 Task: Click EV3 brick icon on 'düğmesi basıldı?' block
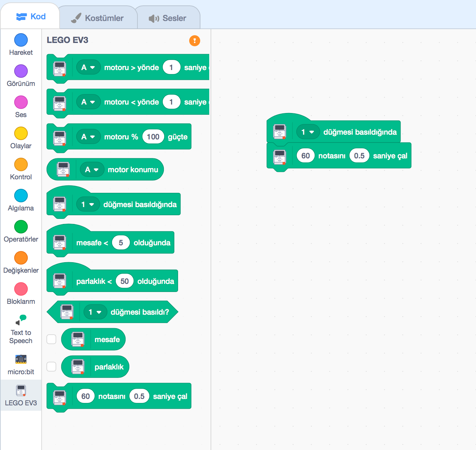(67, 312)
